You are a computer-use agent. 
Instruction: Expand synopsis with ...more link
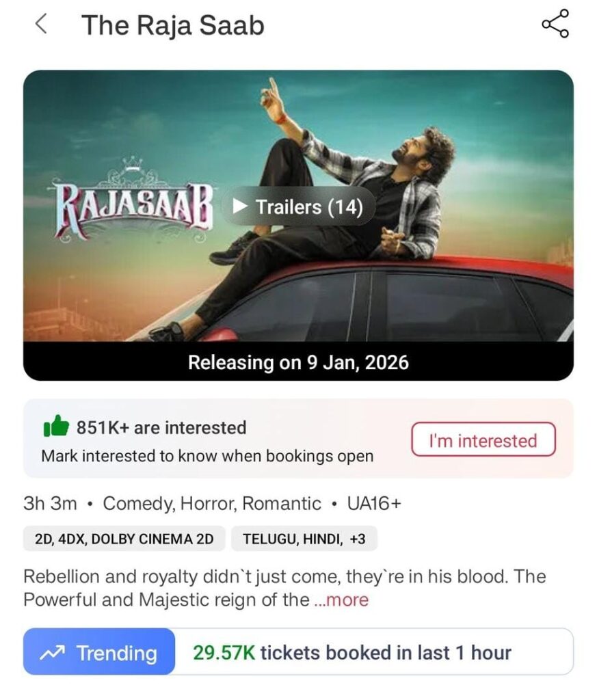click(342, 600)
